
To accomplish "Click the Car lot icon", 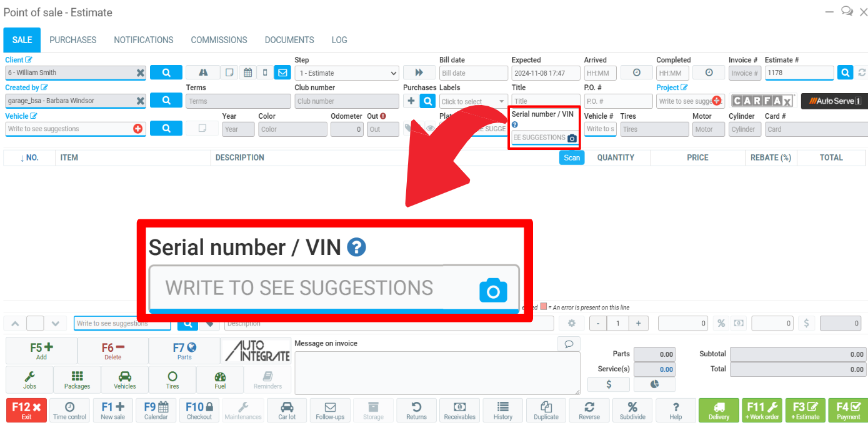I will coord(287,410).
